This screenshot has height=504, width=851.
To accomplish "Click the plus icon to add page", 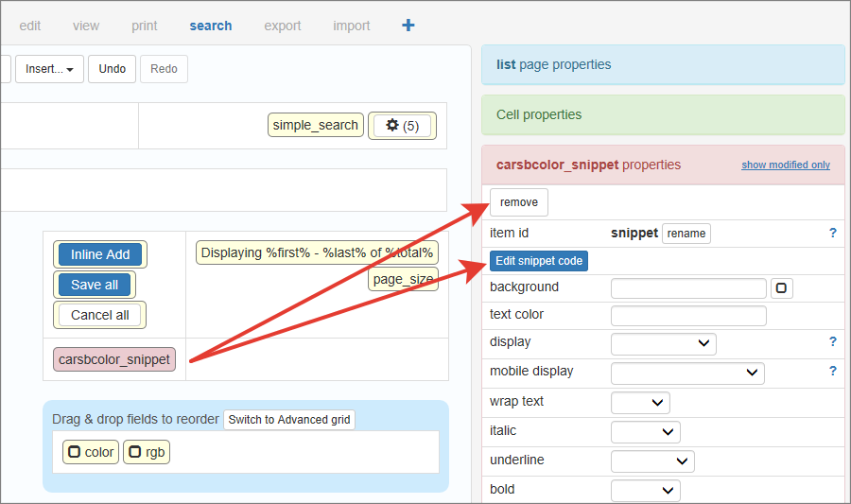I will [408, 26].
